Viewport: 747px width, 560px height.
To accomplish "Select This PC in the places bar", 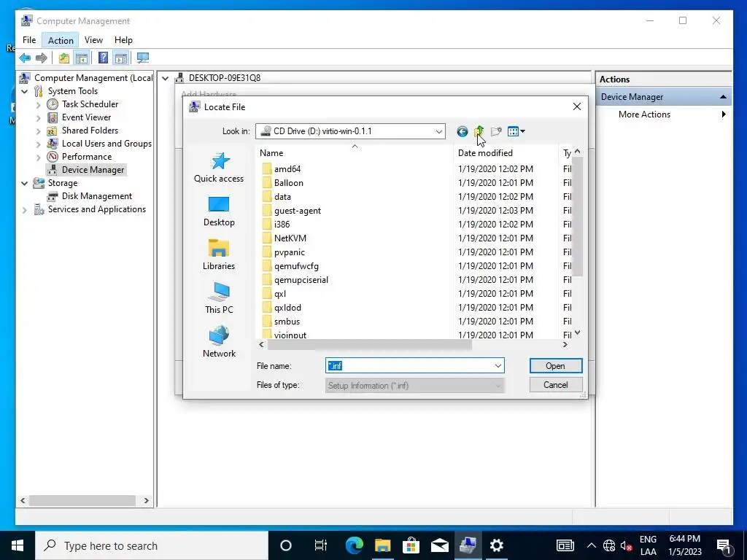I will [219, 298].
